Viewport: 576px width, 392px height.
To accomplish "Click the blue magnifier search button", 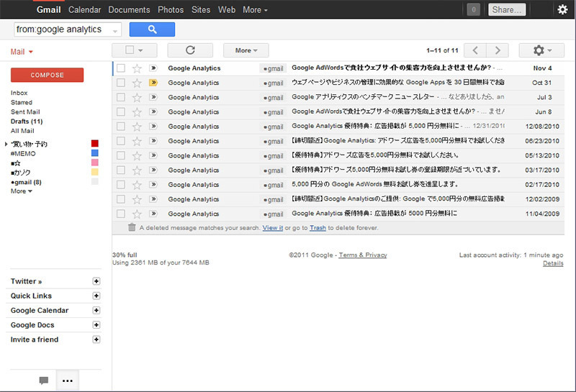I will [152, 29].
